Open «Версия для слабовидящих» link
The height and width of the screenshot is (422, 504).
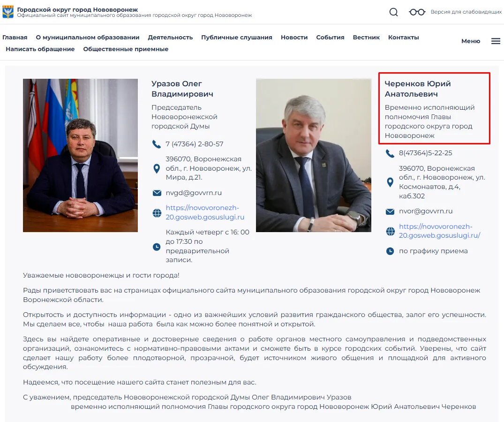[x=466, y=12]
